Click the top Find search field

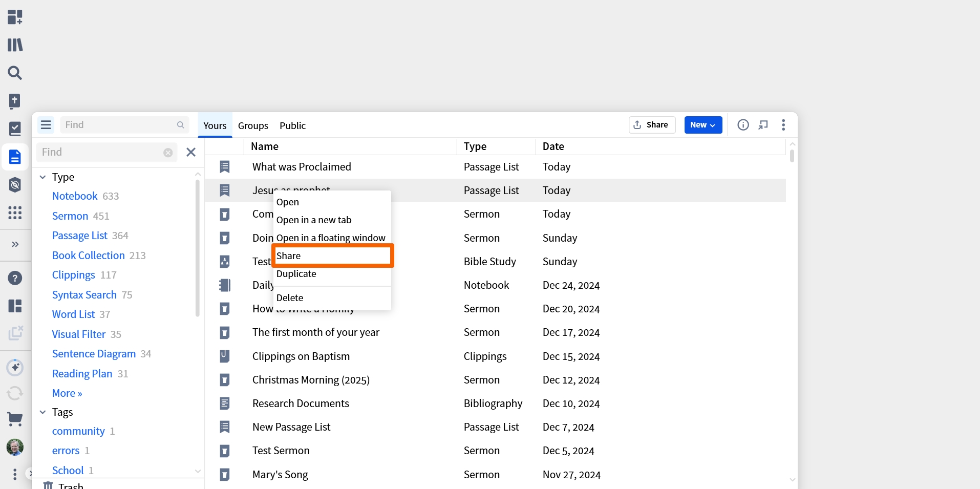coord(124,125)
